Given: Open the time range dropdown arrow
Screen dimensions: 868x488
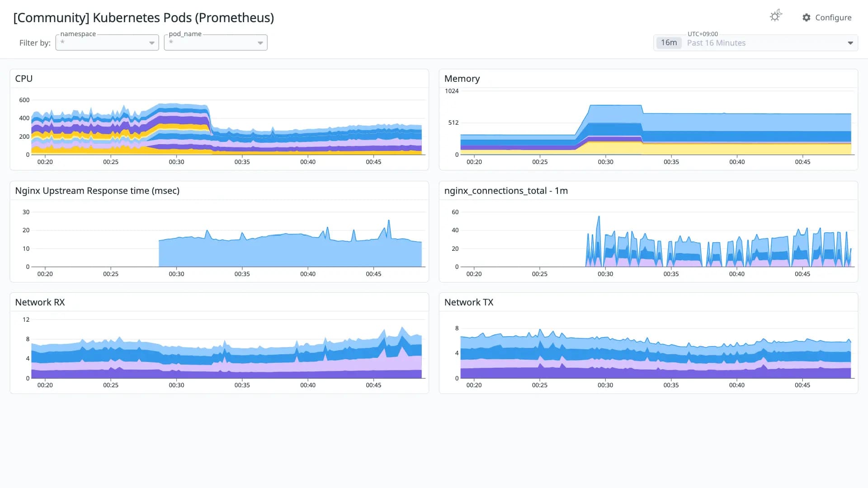Looking at the screenshot, I should click(x=850, y=43).
